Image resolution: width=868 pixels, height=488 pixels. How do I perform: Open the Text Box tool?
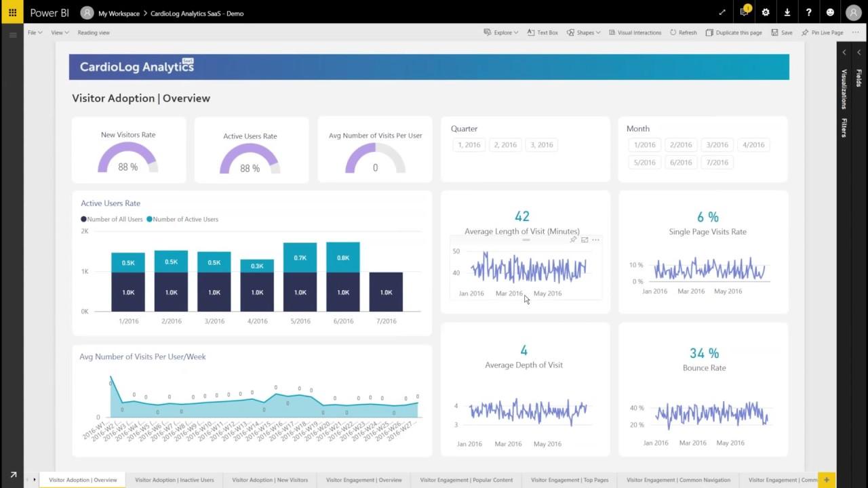click(x=542, y=32)
